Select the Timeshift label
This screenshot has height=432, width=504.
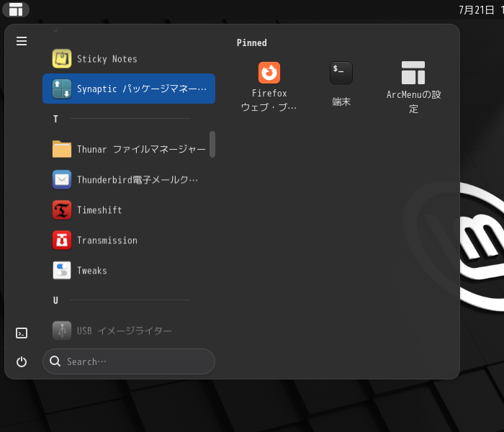point(99,210)
